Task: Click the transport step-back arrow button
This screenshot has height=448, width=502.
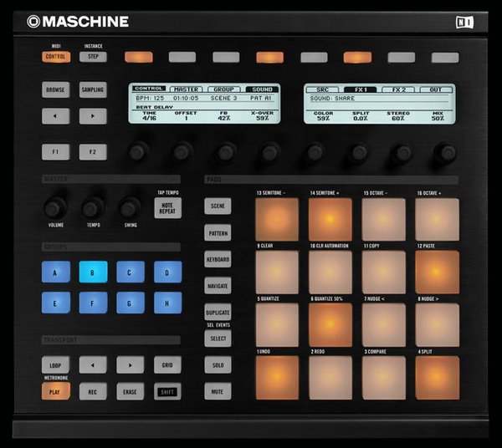Action: (93, 365)
